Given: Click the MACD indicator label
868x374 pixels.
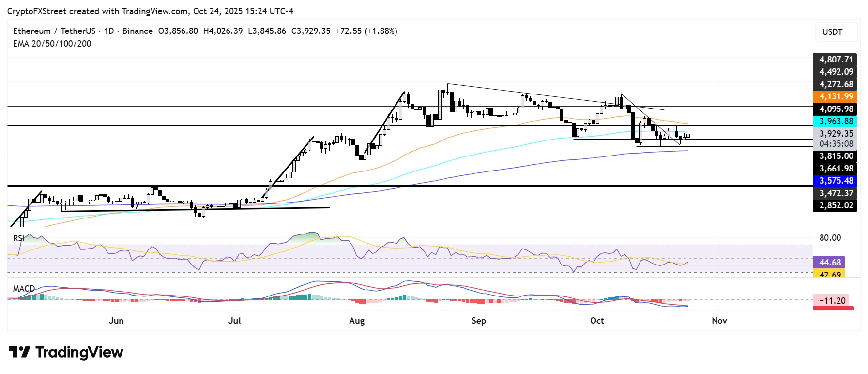Looking at the screenshot, I should pyautogui.click(x=24, y=289).
